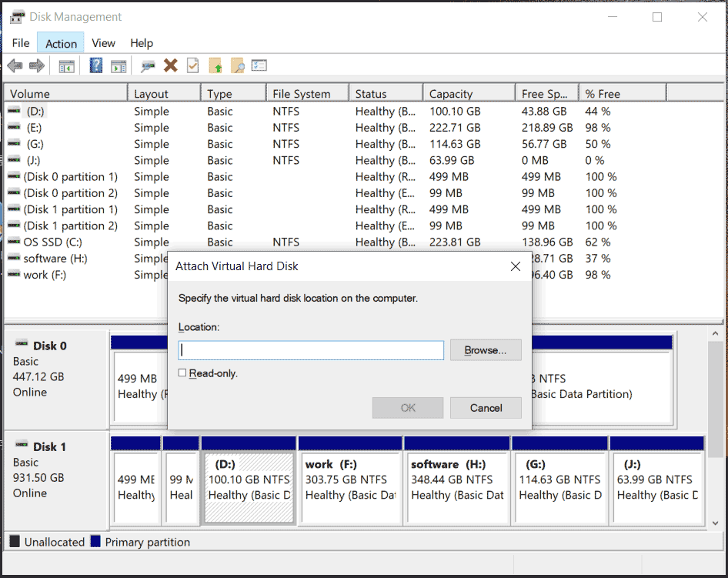The height and width of the screenshot is (578, 728).
Task: Click the Disk 0 icon in graphical pane
Action: [x=22, y=343]
